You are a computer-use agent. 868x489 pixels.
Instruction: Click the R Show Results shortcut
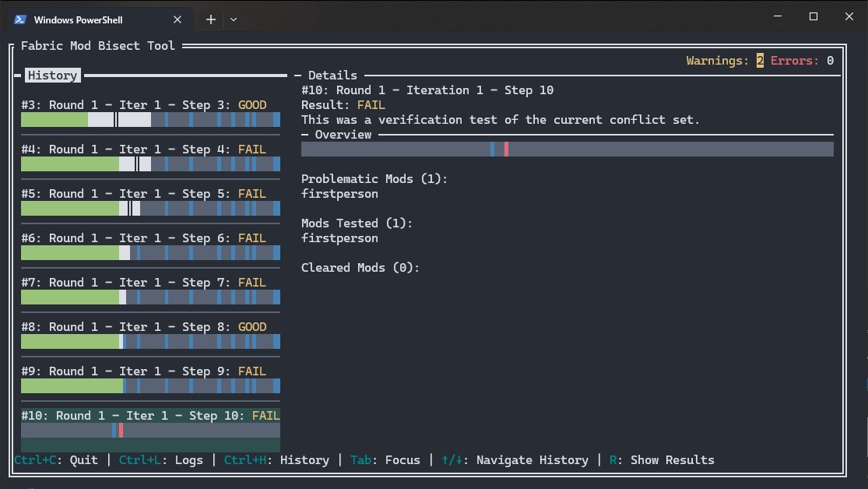662,460
